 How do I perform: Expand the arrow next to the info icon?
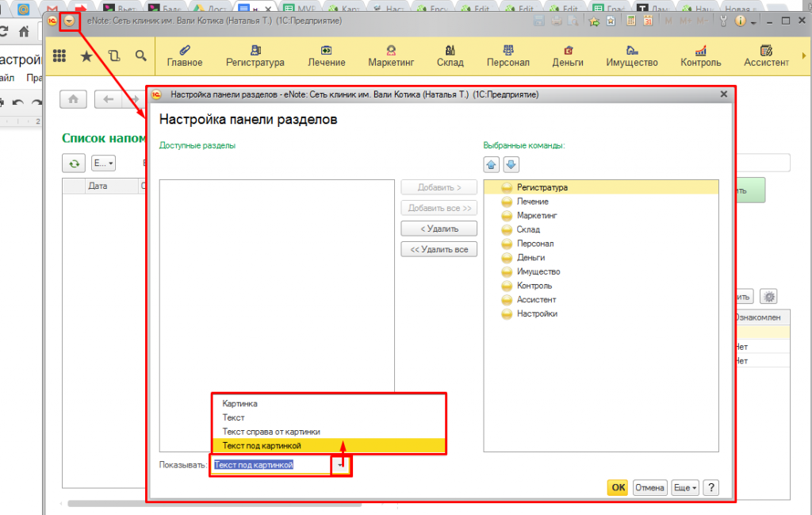(x=753, y=23)
